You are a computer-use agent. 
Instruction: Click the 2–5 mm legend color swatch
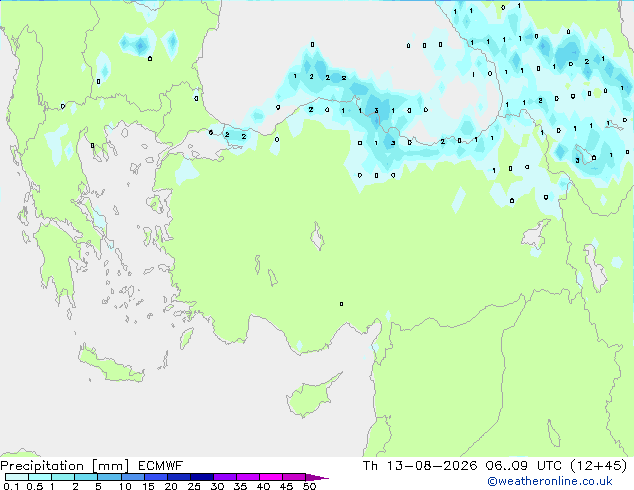coord(86,477)
